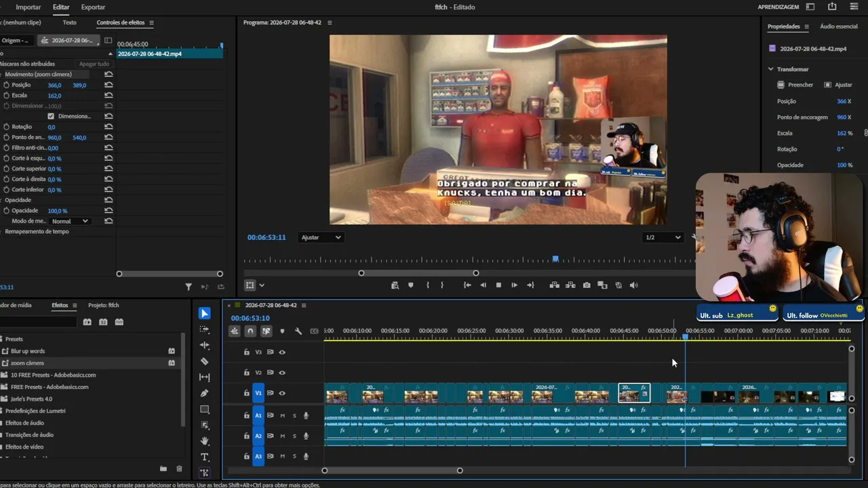
Task: Toggle Linked Selection in timeline
Action: point(267,331)
